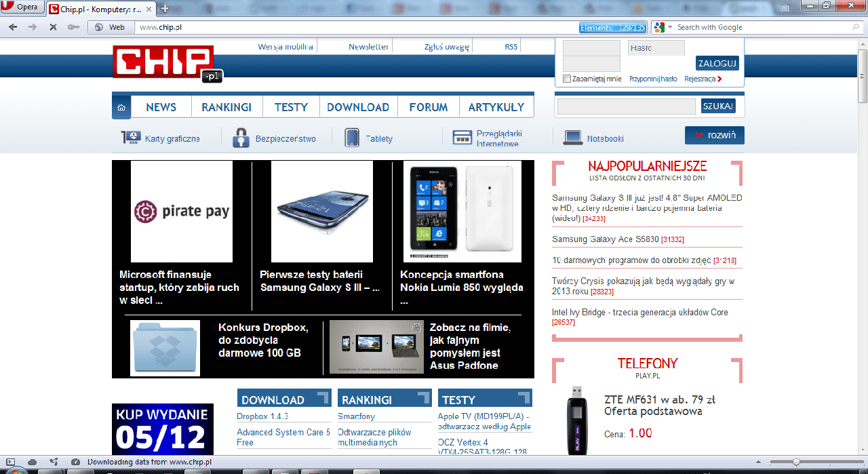The width and height of the screenshot is (868, 474).
Task: Open the ZTE MF631 offer title
Action: (660, 405)
